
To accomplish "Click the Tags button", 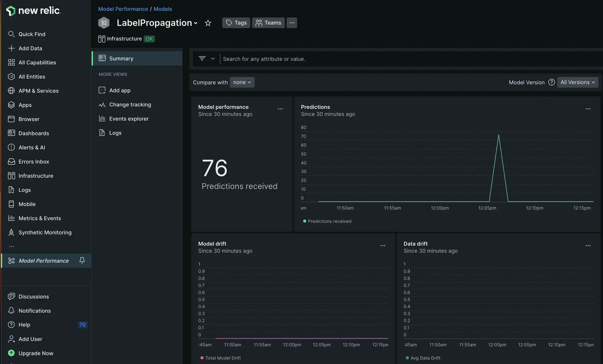I will (236, 23).
